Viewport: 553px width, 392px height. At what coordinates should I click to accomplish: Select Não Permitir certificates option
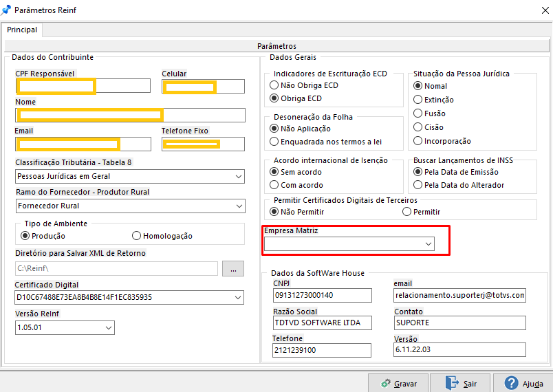point(274,212)
